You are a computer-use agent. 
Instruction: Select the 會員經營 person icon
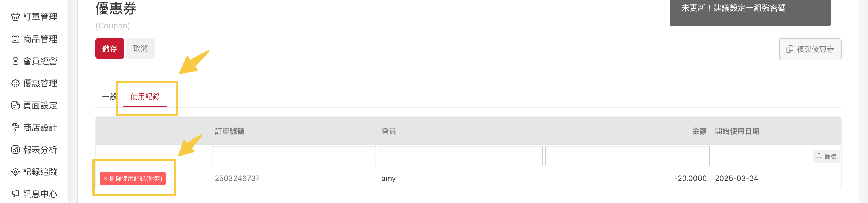(15, 61)
